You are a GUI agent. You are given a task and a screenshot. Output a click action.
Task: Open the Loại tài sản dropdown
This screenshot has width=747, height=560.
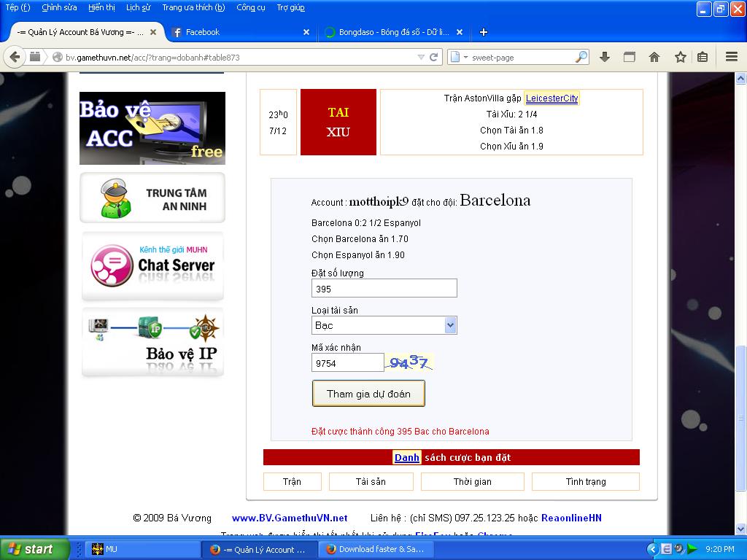click(x=384, y=325)
